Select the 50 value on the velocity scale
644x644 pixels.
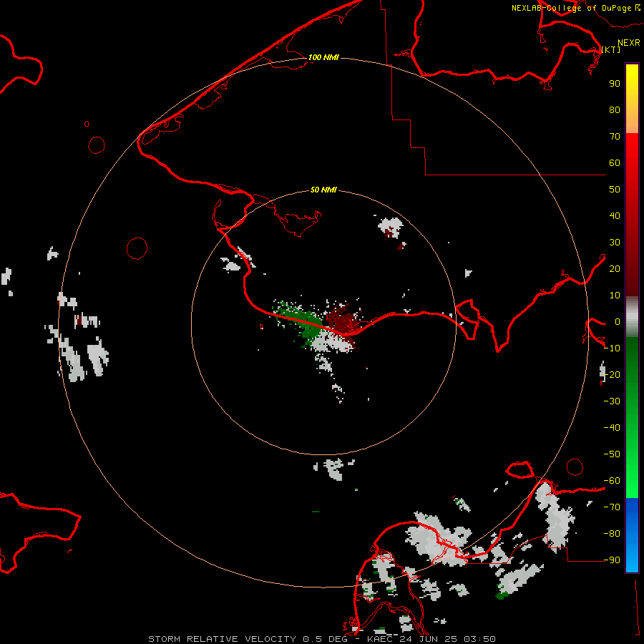coord(615,190)
